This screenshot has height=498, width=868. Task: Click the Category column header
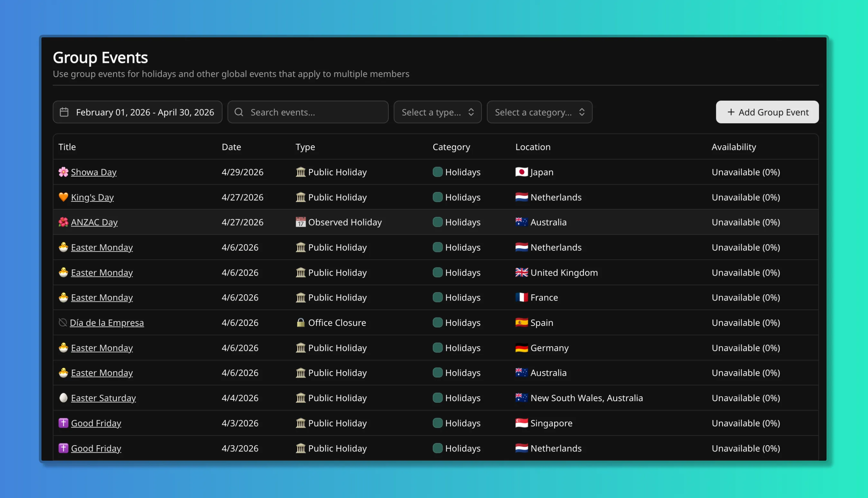pyautogui.click(x=451, y=147)
